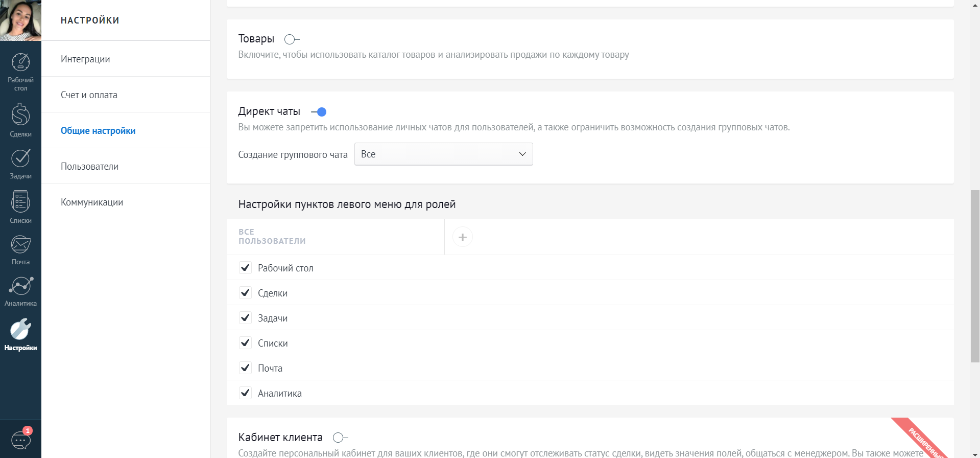The height and width of the screenshot is (458, 980).
Task: Click the user profile avatar photo
Action: (20, 20)
